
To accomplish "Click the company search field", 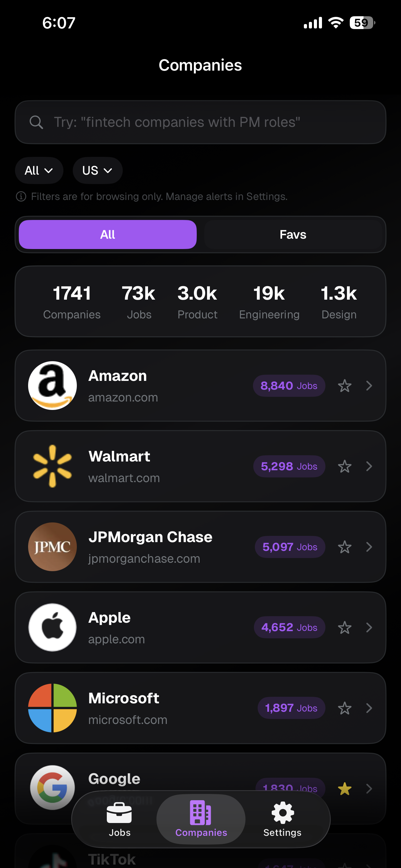I will [209, 122].
